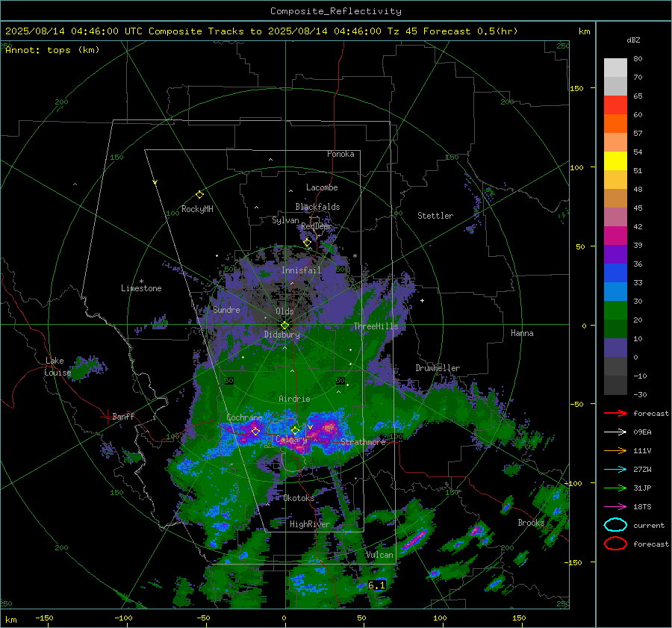Click the bright yellow swatch in dBZ scale
The image size is (672, 628).
pyautogui.click(x=615, y=161)
